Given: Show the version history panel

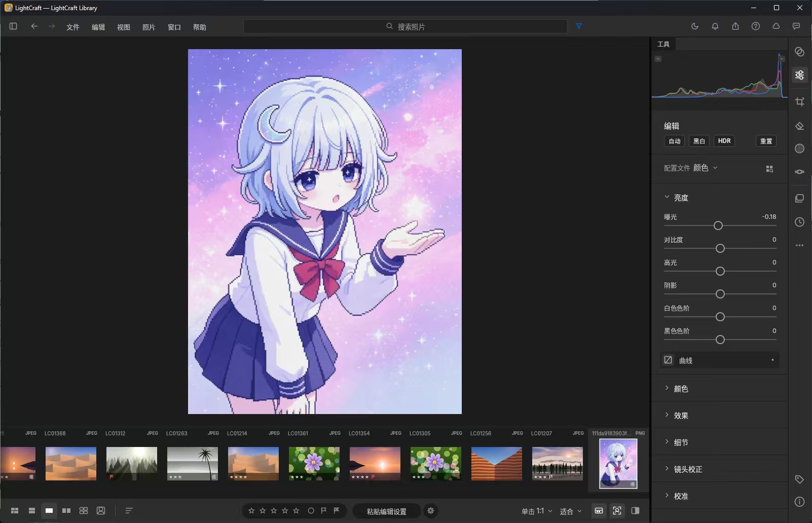Looking at the screenshot, I should (x=800, y=222).
